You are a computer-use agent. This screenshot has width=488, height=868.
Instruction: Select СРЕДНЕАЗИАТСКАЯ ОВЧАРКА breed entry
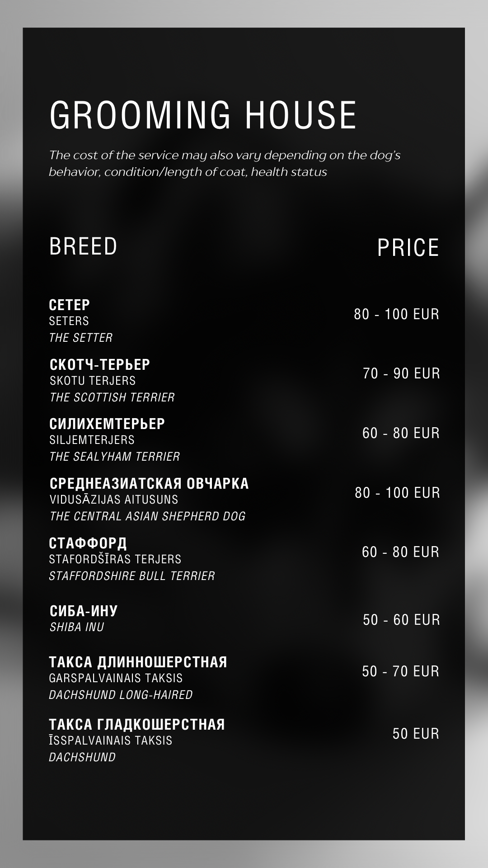click(149, 483)
